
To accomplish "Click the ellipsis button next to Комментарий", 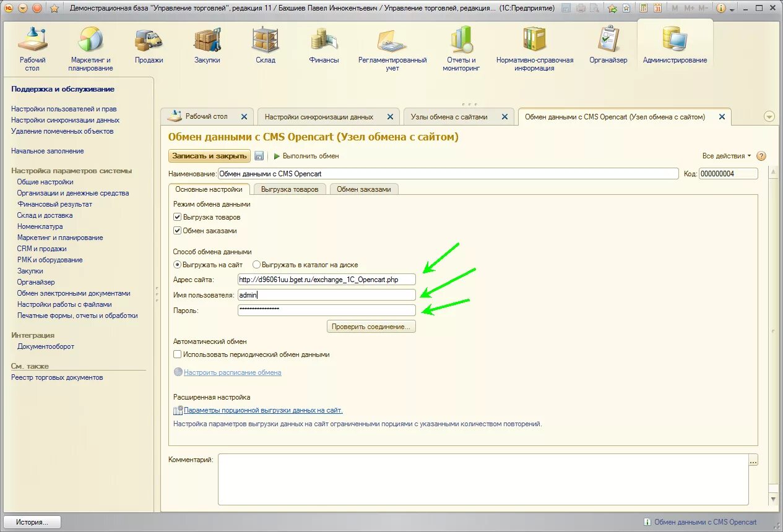I will pyautogui.click(x=753, y=460).
